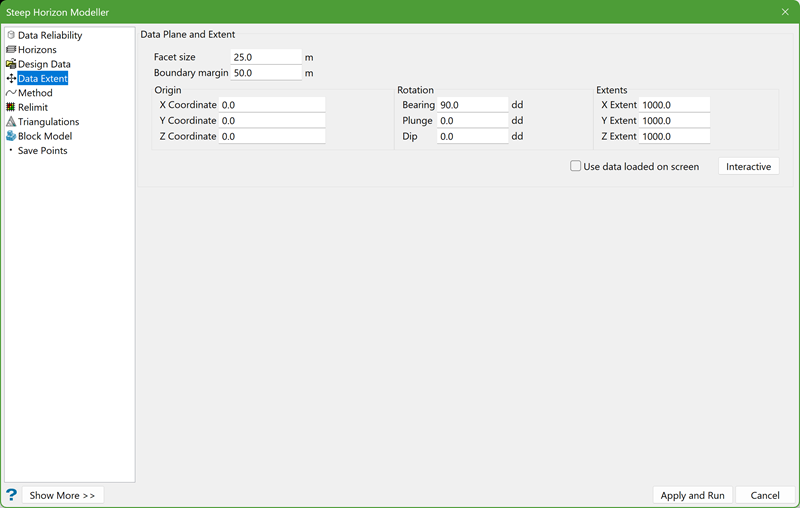Click the Facet size field

266,57
